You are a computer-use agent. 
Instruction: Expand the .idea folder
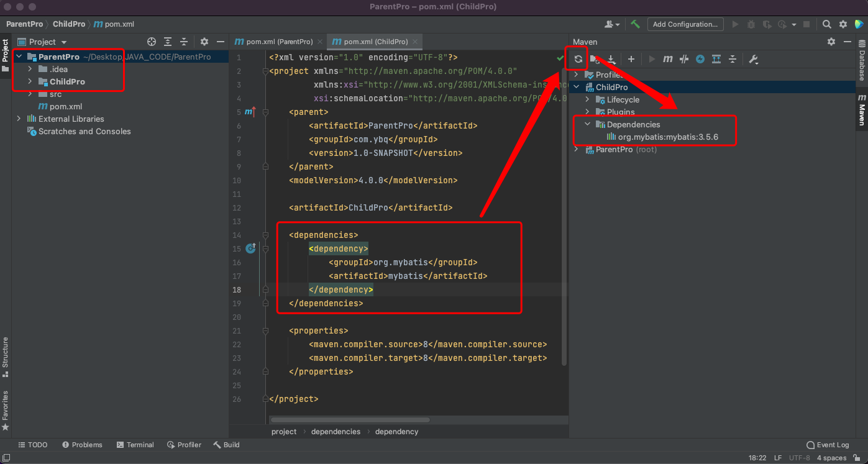pyautogui.click(x=30, y=69)
